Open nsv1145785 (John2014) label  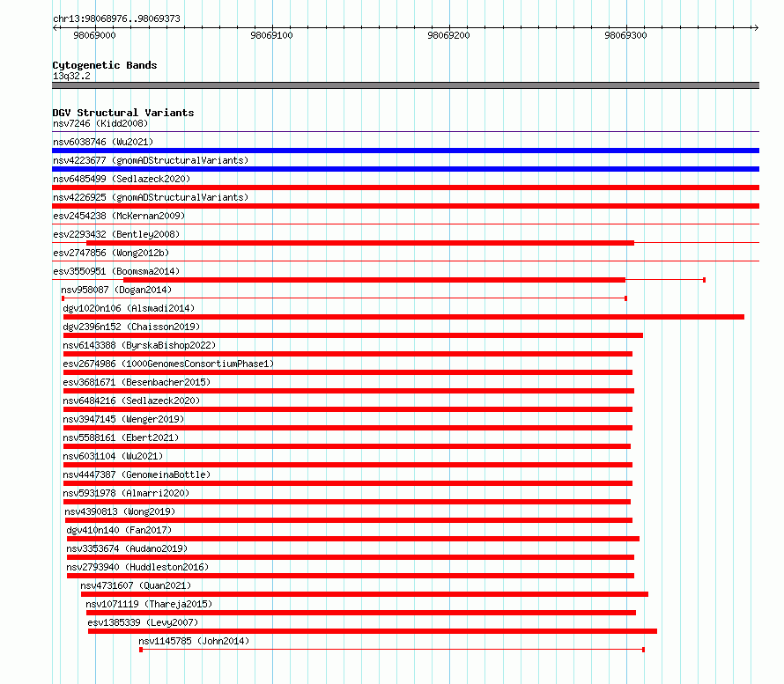point(194,641)
